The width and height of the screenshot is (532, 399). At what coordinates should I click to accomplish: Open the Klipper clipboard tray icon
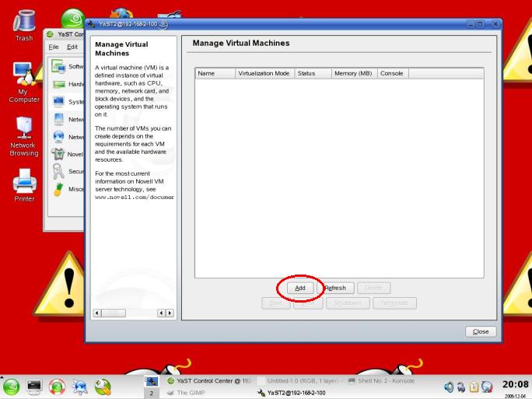point(474,387)
